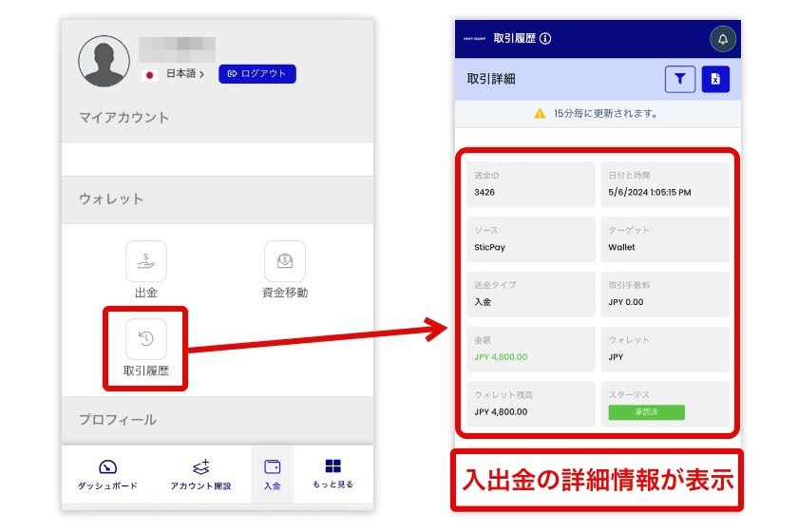Image resolution: width=798 pixels, height=532 pixels.
Task: Click the 送金タイプ value 入金
Action: (x=483, y=302)
